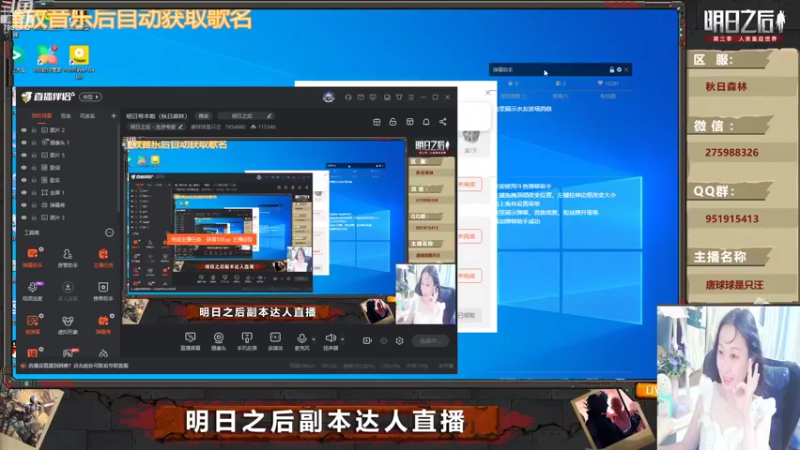
Task: Toggle visibility of the 图片 5 source
Action: coord(23,155)
